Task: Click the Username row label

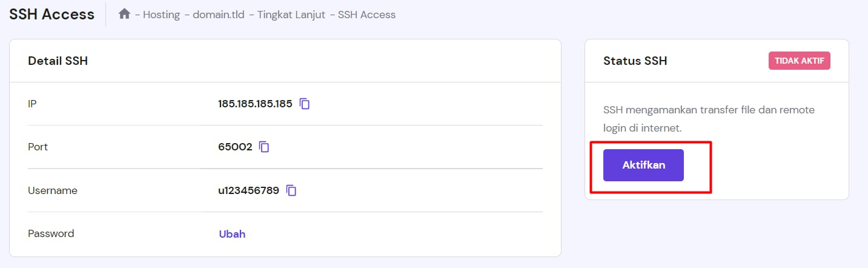Action: coord(53,190)
